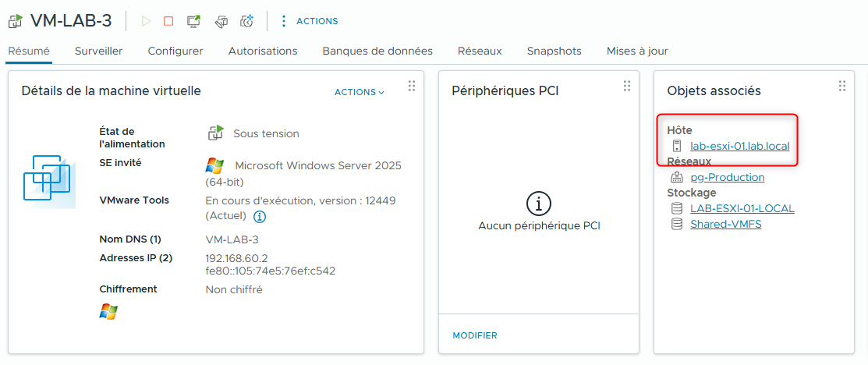This screenshot has height=365, width=868.
Task: Click the Power On play icon
Action: tap(146, 21)
